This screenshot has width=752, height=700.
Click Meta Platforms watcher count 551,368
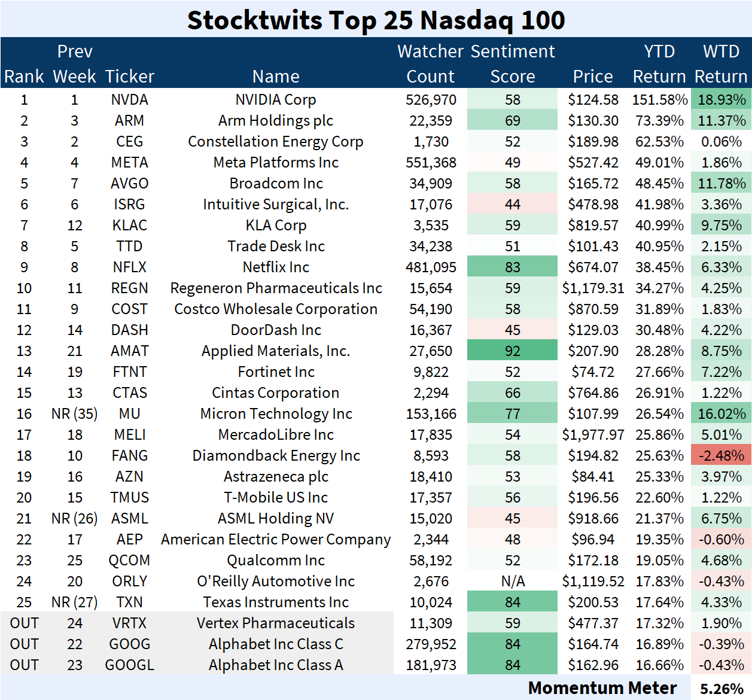coord(431,163)
